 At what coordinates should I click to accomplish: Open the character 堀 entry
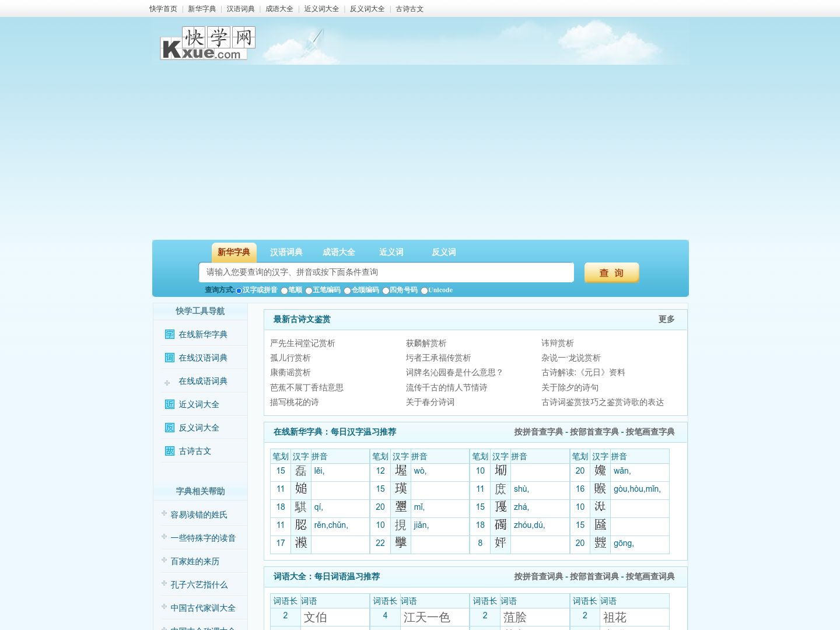click(x=401, y=471)
